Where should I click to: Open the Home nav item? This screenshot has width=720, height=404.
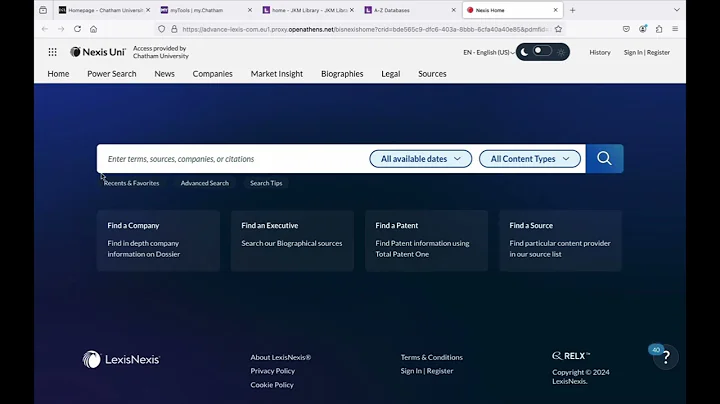point(58,73)
